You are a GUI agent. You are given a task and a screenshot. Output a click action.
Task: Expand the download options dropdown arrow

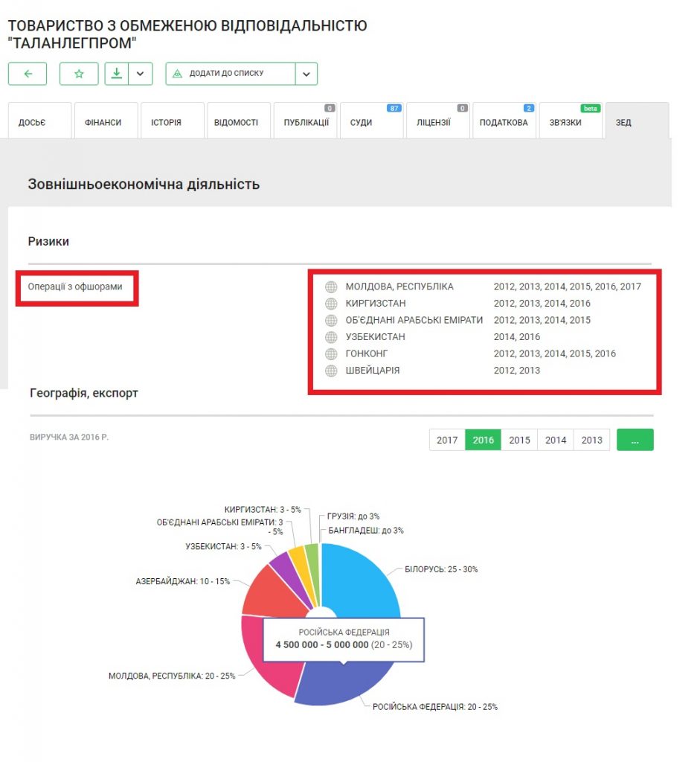tap(141, 74)
